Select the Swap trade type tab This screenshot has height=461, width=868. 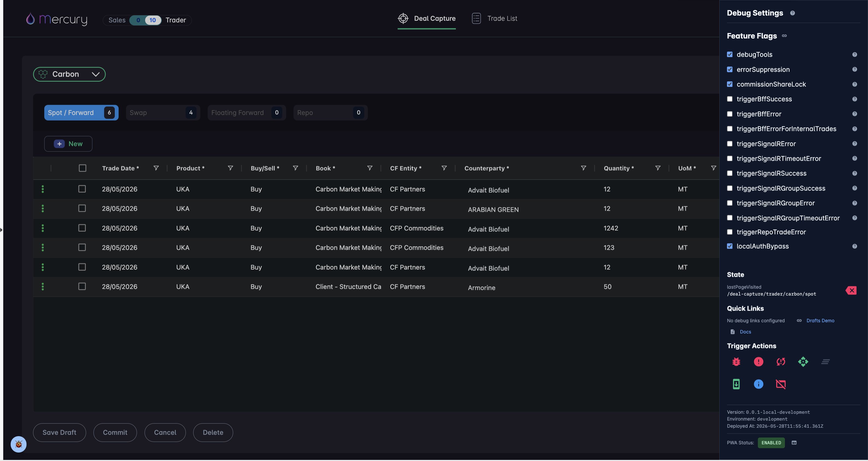coord(163,113)
